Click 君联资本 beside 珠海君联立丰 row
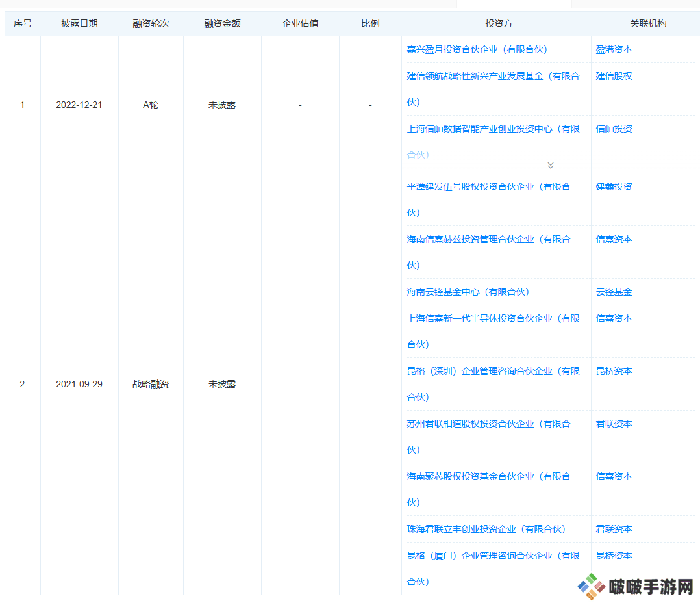700x603 pixels. coord(614,529)
